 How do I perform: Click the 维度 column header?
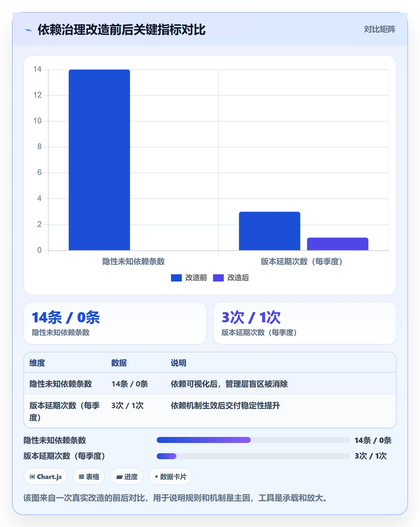[37, 363]
